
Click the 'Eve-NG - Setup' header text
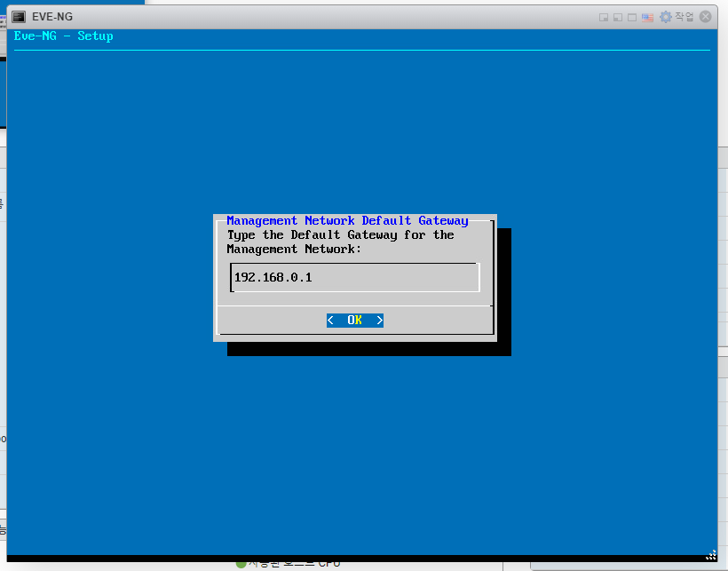(64, 36)
